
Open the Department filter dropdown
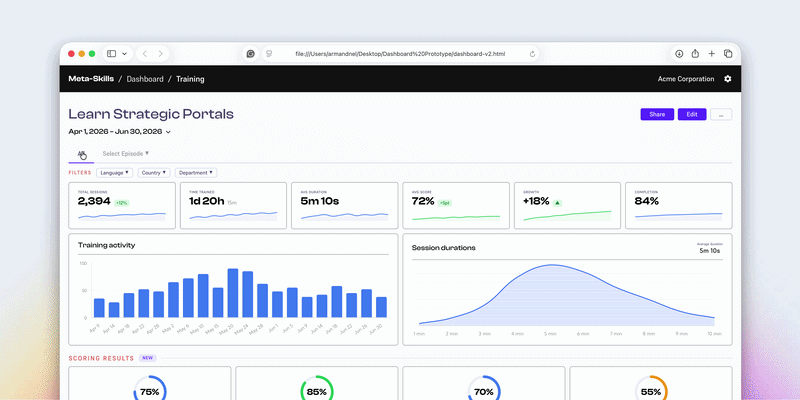click(x=196, y=173)
